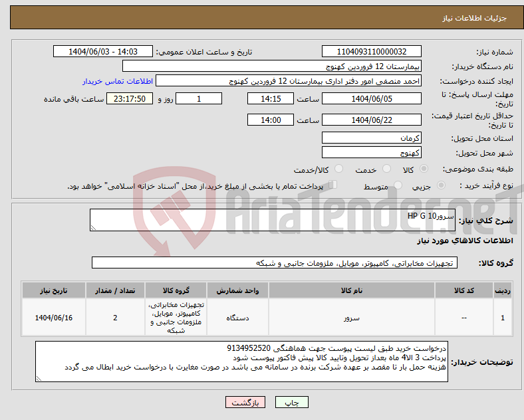Toggle the اسناد خزانه اسلامی payment checkbox
524x420 pixels.
[x=333, y=185]
